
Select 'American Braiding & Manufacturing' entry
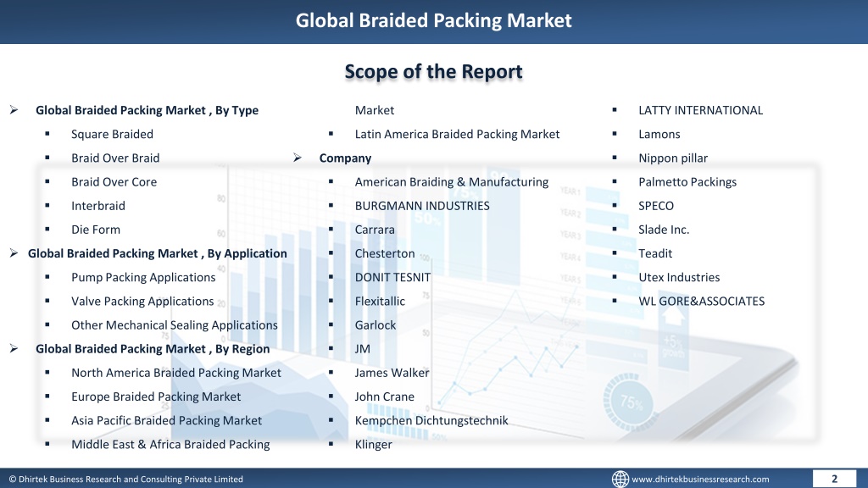coord(452,181)
